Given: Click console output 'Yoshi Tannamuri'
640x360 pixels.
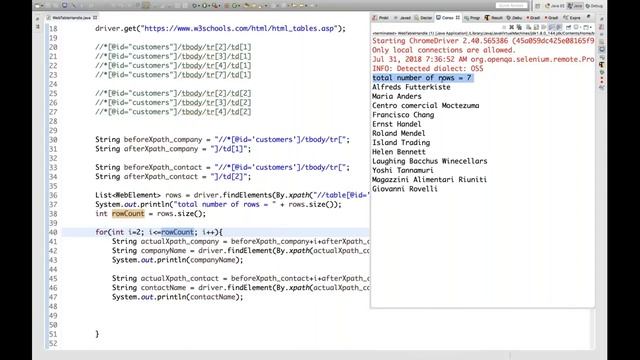Looking at the screenshot, I should pos(403,170).
